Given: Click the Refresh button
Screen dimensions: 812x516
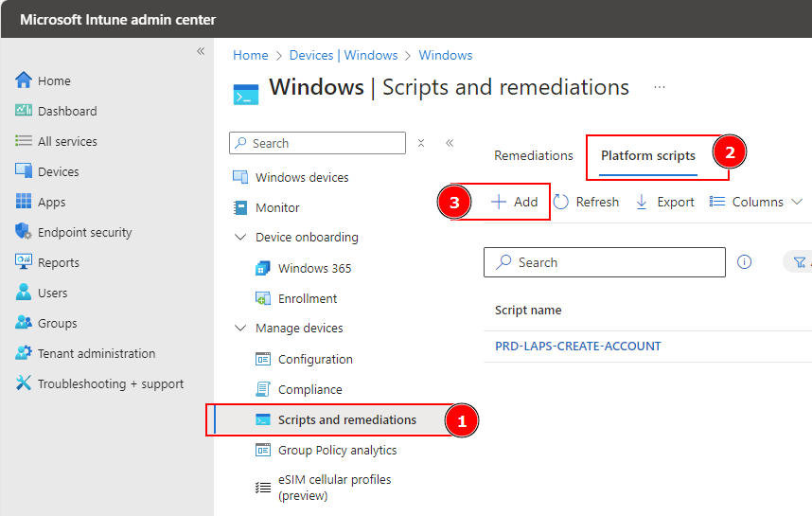Looking at the screenshot, I should click(x=586, y=202).
